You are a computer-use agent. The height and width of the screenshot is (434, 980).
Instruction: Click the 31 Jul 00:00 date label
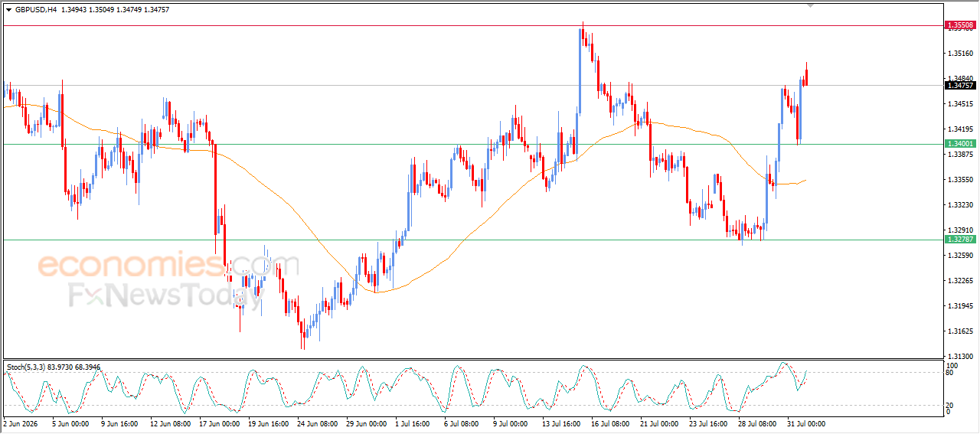(x=806, y=423)
